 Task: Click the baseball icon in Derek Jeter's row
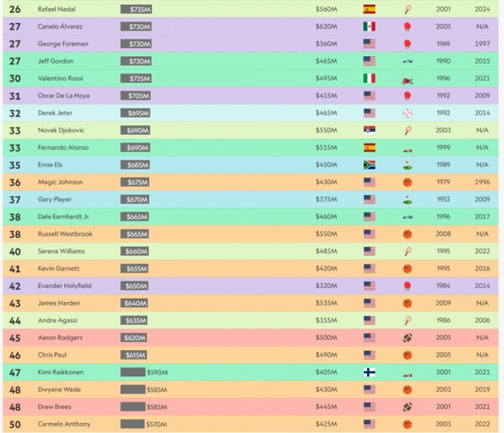(408, 113)
